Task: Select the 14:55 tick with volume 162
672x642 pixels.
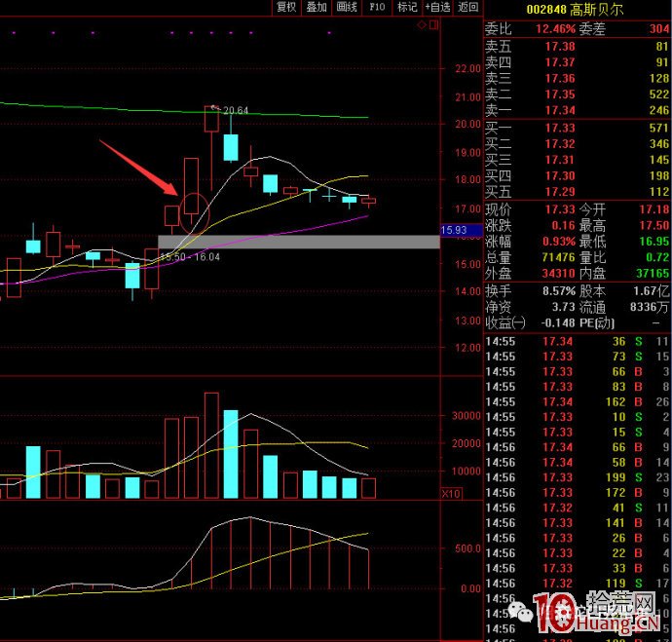Action: (x=578, y=402)
